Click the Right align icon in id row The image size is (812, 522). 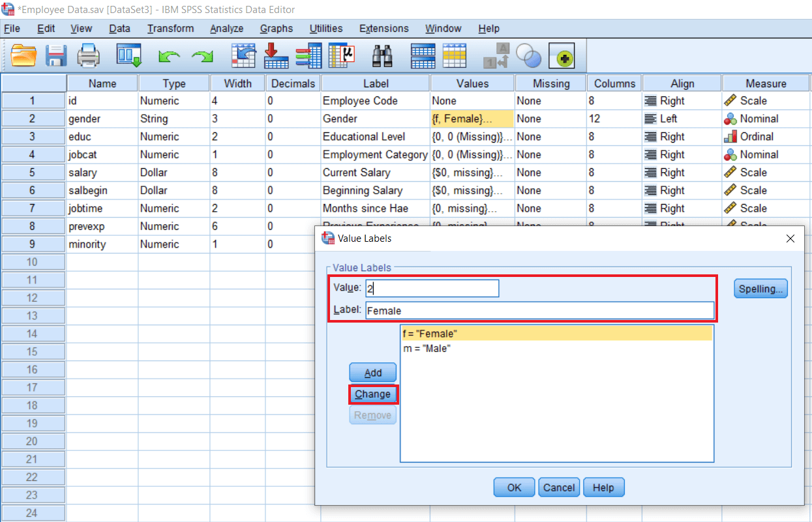point(651,101)
